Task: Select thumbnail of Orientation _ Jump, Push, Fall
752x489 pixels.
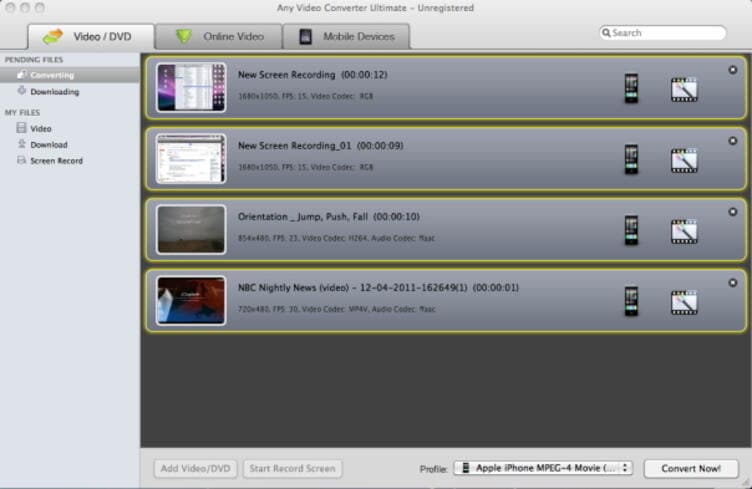Action: point(191,230)
